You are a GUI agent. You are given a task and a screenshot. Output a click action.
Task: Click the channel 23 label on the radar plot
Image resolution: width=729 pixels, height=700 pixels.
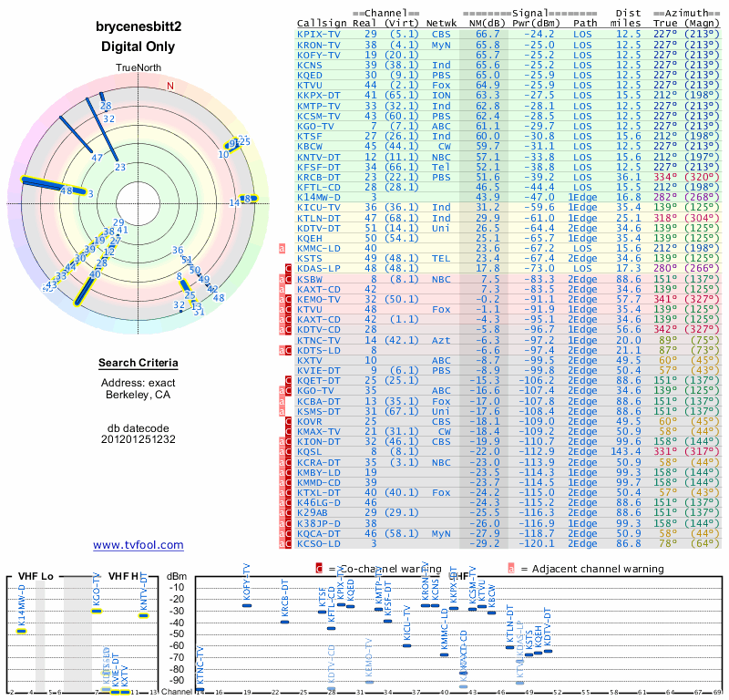click(120, 167)
